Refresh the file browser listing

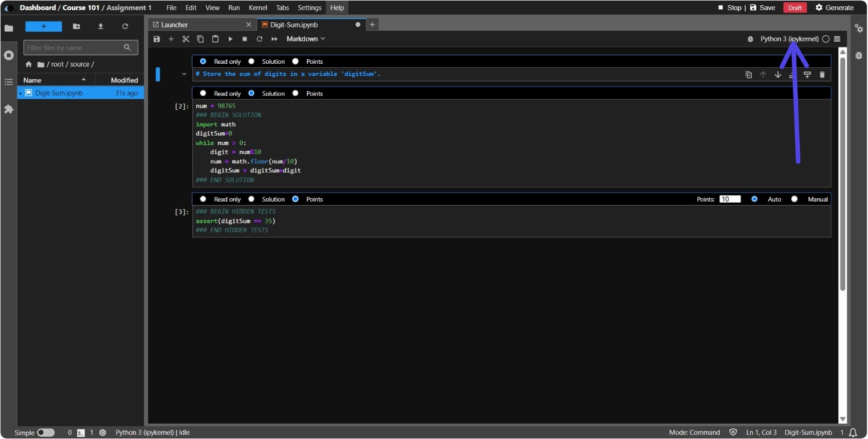point(125,26)
